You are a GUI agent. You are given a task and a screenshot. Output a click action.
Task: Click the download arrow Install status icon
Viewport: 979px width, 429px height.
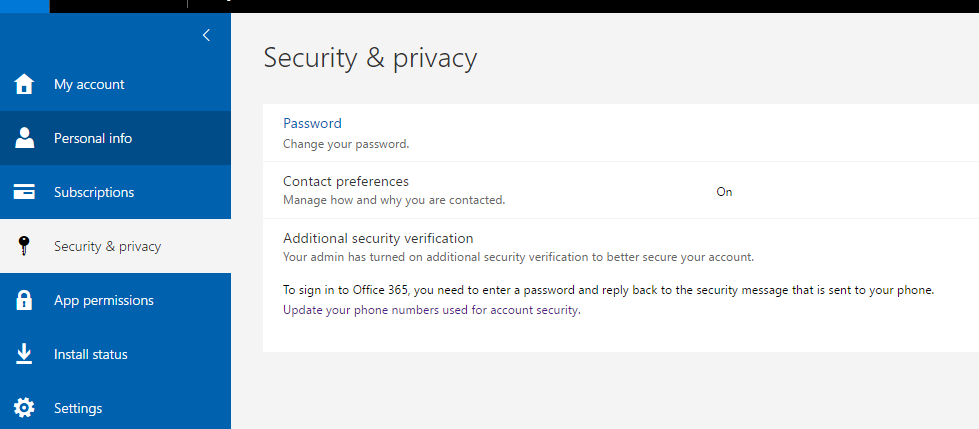pos(25,354)
